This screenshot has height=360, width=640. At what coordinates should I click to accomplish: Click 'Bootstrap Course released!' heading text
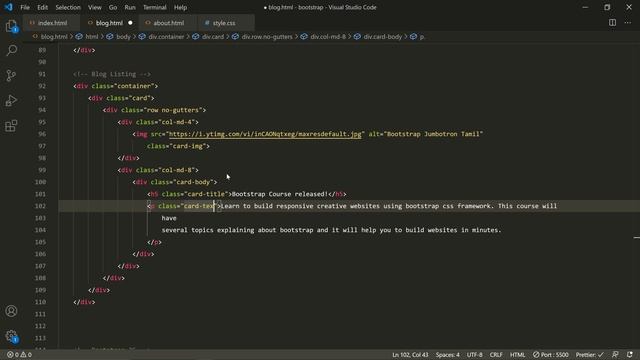[x=280, y=194]
